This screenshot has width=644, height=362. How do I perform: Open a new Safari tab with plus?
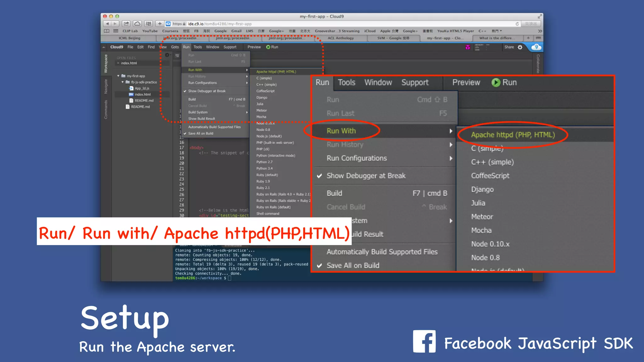528,38
